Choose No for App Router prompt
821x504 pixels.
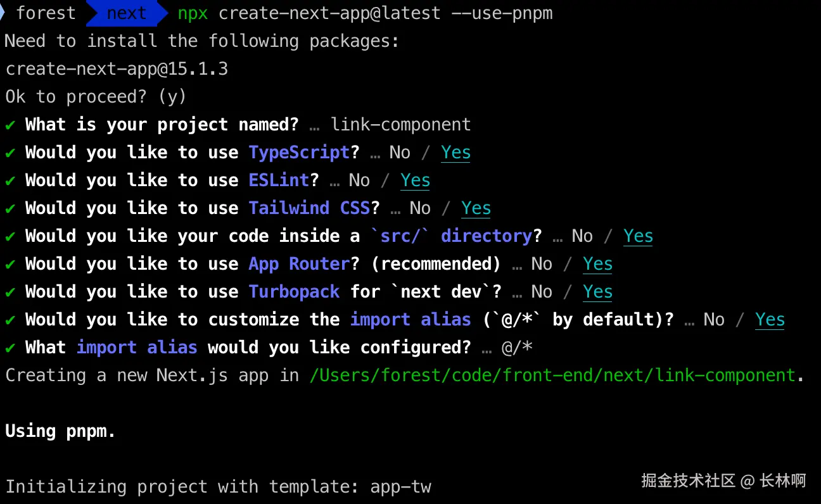tap(541, 264)
